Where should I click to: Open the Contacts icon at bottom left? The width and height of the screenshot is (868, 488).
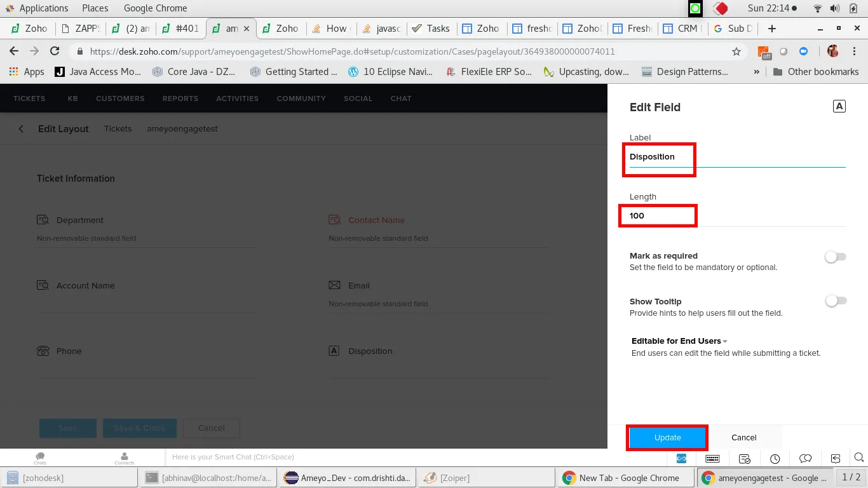(125, 458)
